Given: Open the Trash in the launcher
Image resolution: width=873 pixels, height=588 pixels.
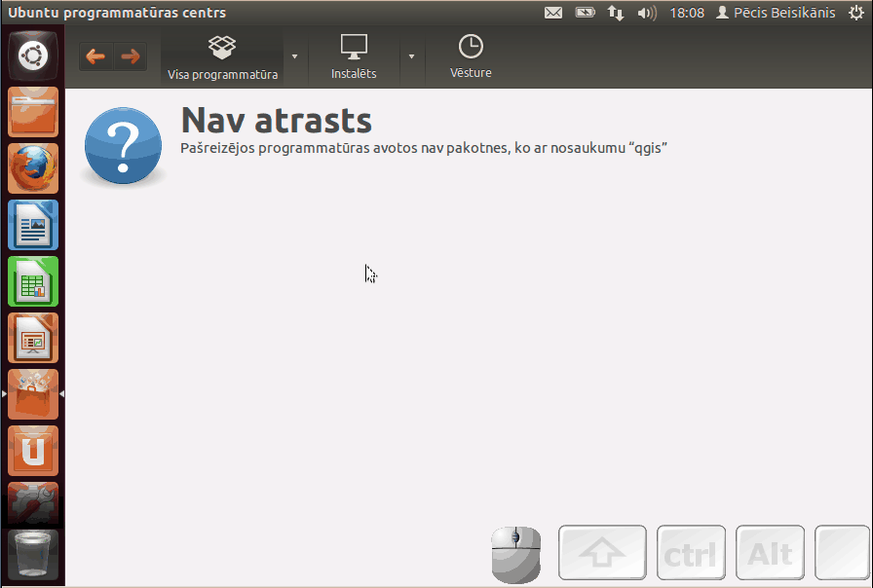Looking at the screenshot, I should [33, 554].
